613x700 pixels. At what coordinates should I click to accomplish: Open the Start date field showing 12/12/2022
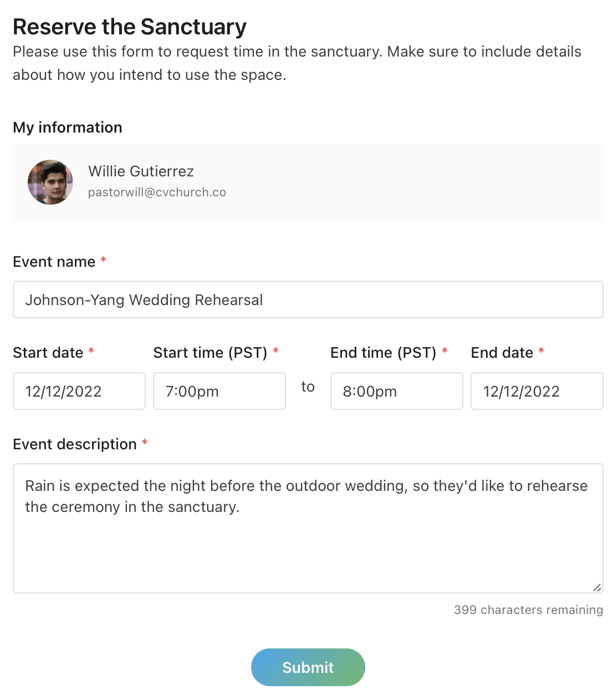[79, 391]
